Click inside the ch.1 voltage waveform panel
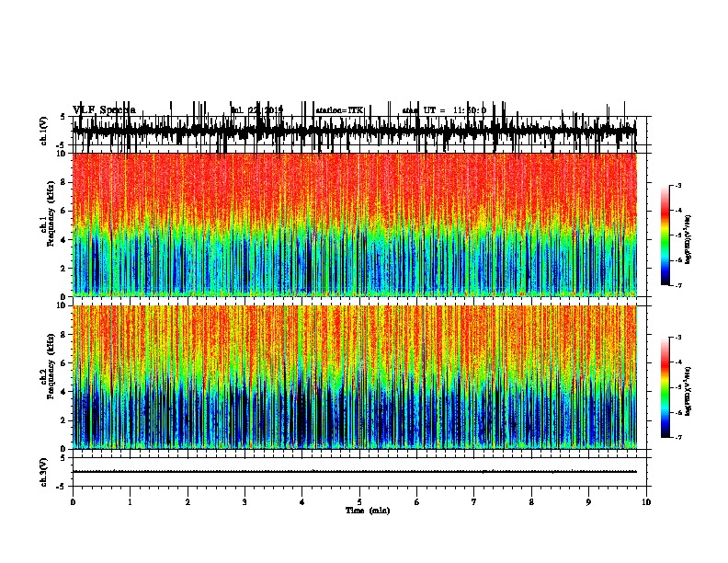The width and height of the screenshot is (728, 563). coord(359,131)
